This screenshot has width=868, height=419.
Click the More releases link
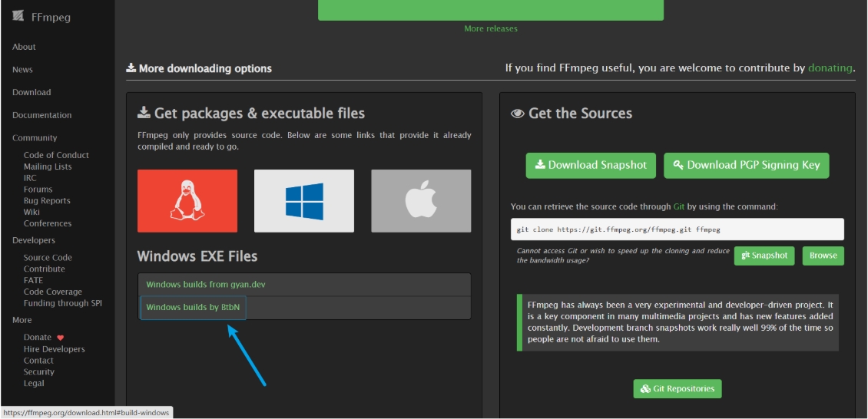[491, 28]
